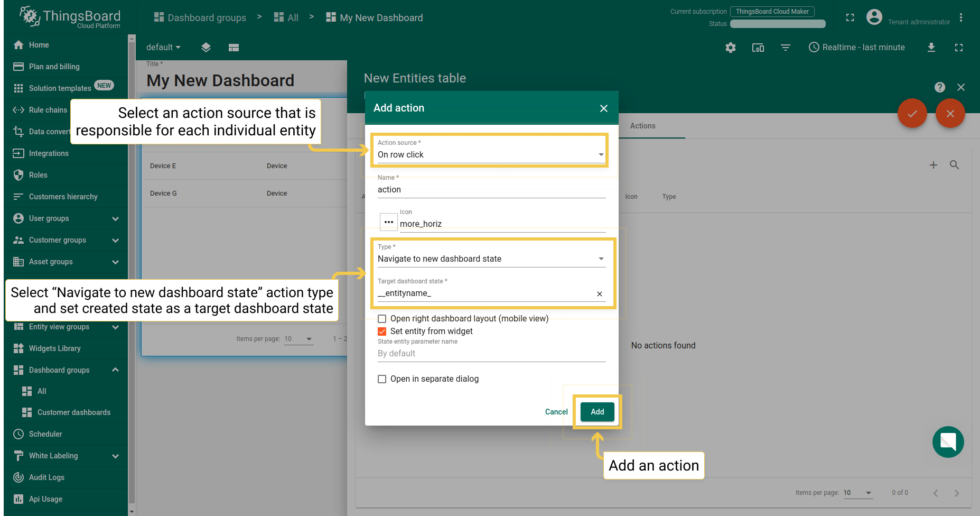Click dashboard fullscreen icon in toolbar
The width and height of the screenshot is (980, 516).
click(x=959, y=48)
